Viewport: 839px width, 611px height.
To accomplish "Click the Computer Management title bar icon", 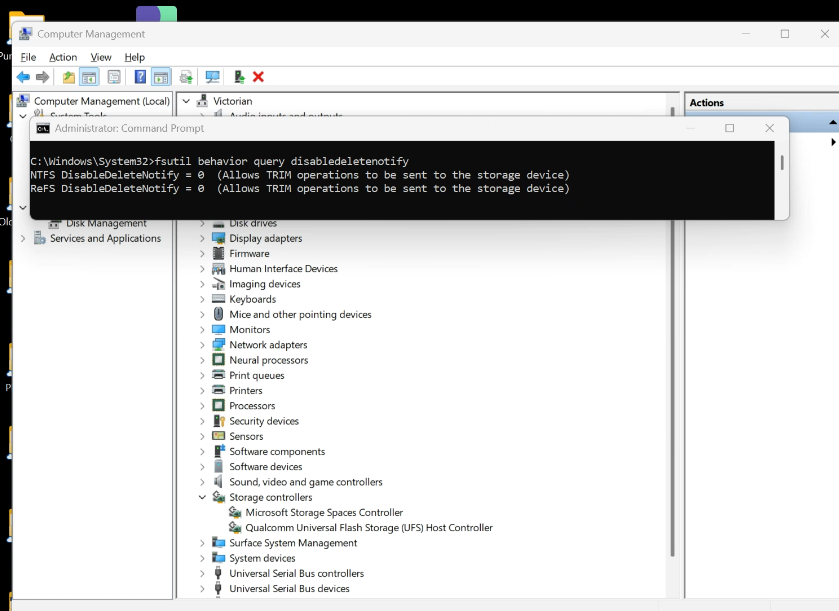I will [x=25, y=34].
